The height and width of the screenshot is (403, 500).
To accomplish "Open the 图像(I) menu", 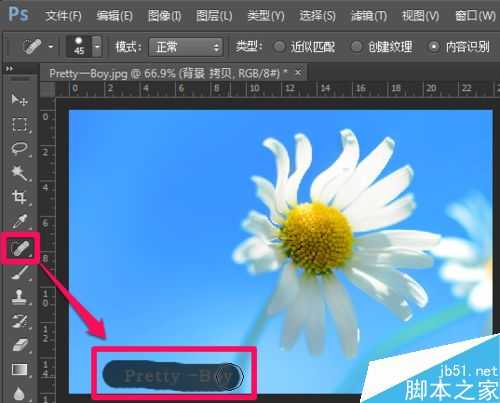I will 165,16.
